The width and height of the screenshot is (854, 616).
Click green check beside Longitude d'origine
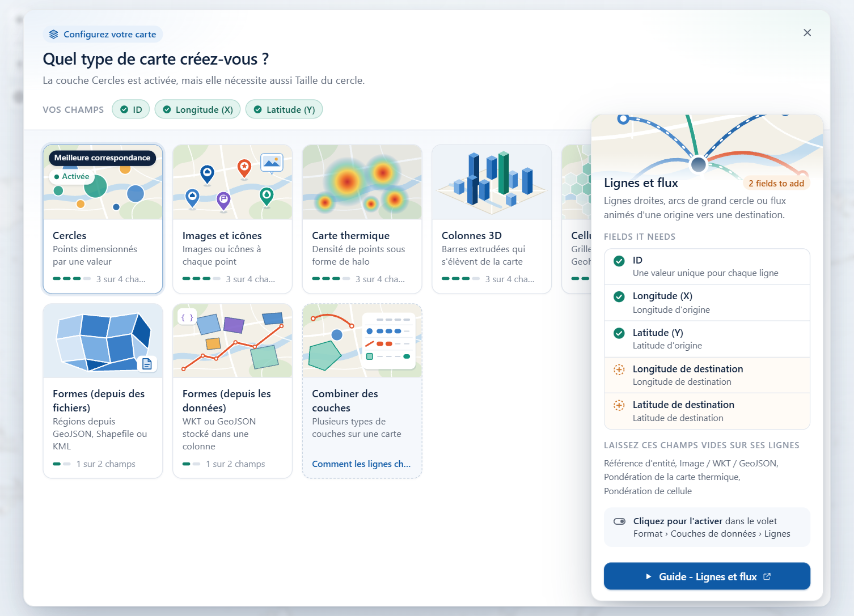pos(619,296)
